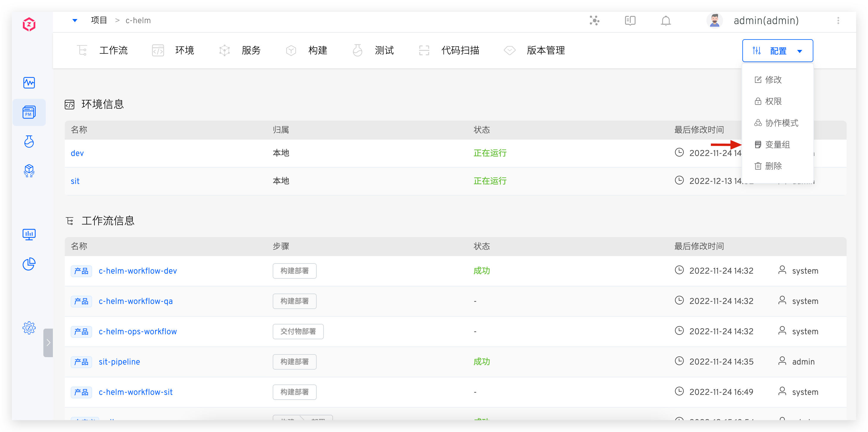Open the documentation book icon
This screenshot has width=868, height=432.
point(630,21)
